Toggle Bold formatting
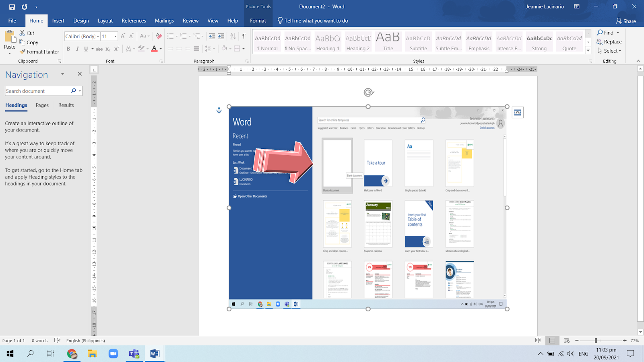 coord(68,49)
